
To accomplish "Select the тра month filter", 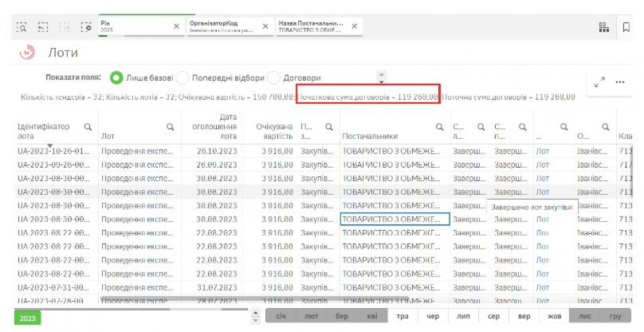I will point(402,316).
